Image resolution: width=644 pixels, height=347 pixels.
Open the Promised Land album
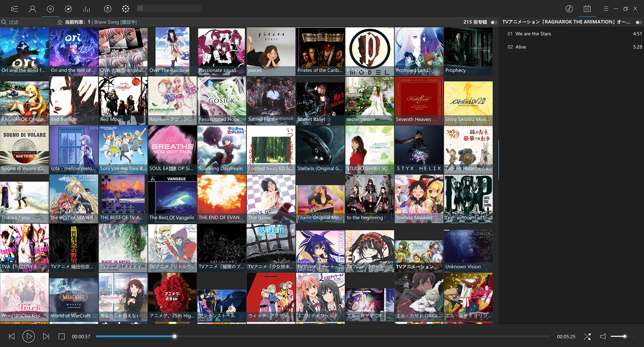click(419, 51)
